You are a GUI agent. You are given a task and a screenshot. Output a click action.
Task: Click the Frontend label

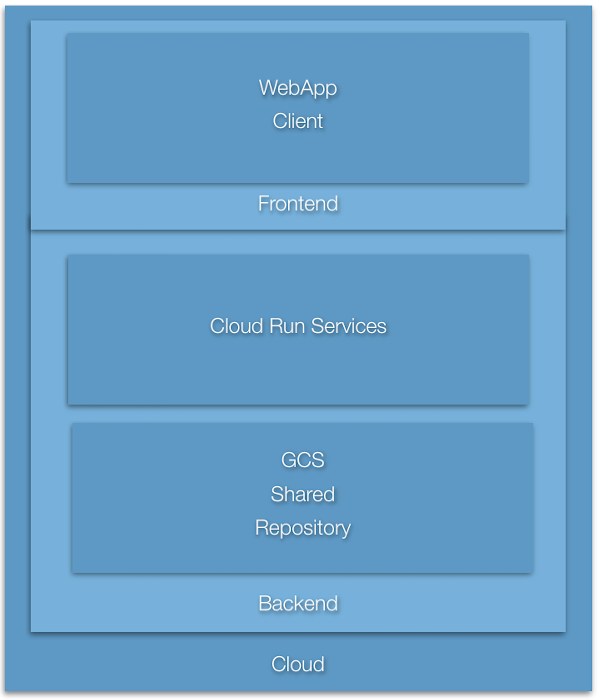(x=298, y=204)
